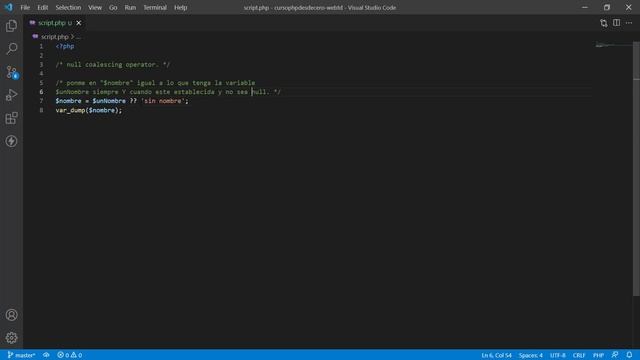640x360 pixels.
Task: Close the script.php tab
Action: [79, 23]
